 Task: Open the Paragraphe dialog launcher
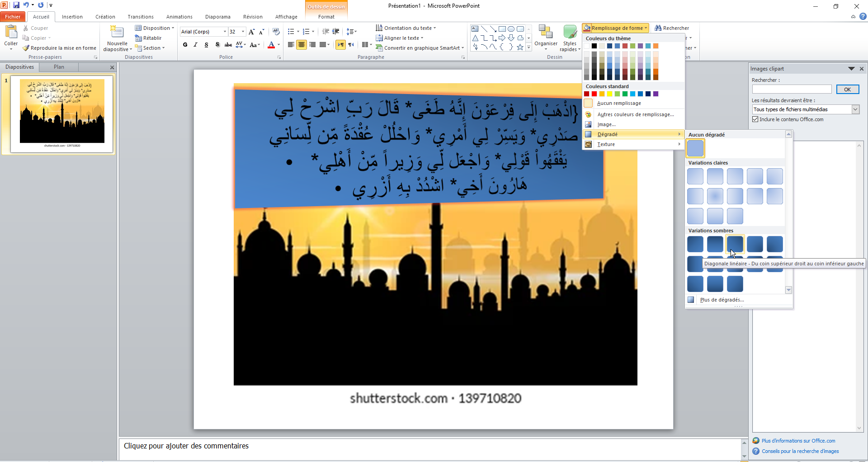(463, 57)
